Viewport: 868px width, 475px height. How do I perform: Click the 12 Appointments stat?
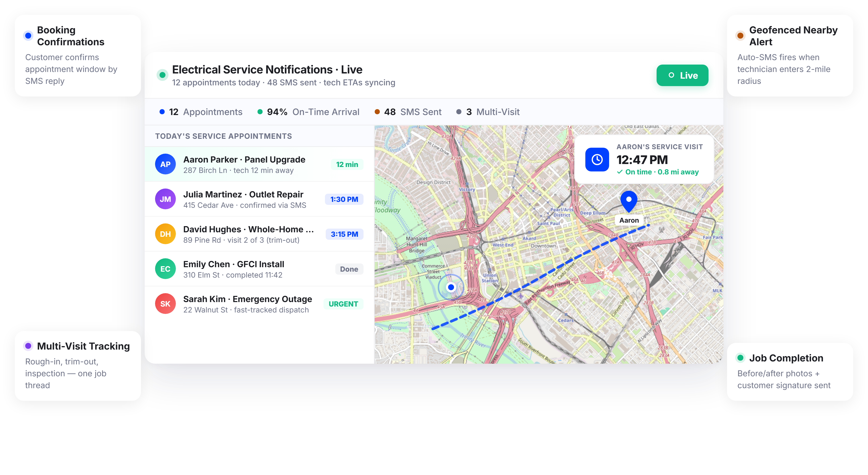201,112
